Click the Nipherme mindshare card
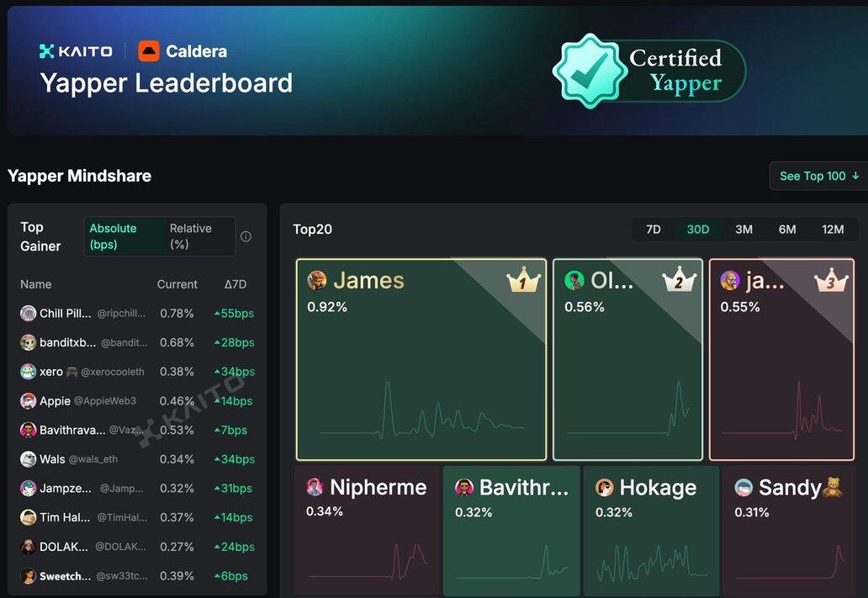This screenshot has width=868, height=598. (367, 530)
